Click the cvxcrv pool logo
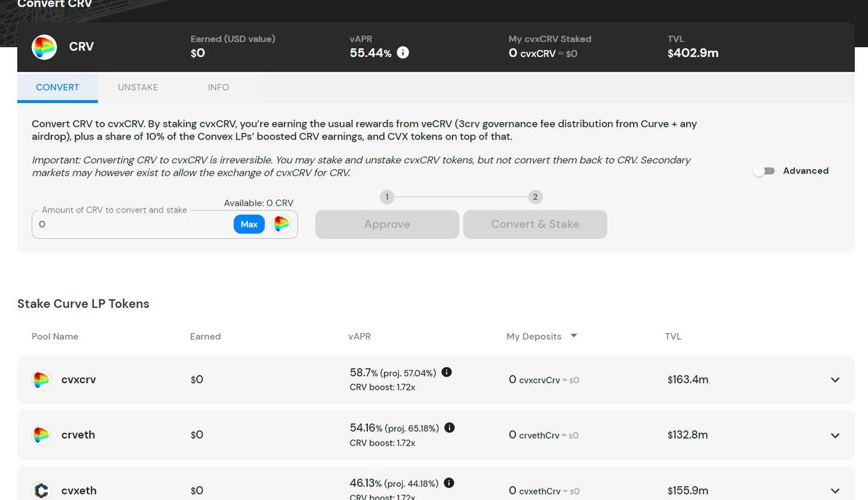Viewport: 868px width, 500px height. click(41, 380)
